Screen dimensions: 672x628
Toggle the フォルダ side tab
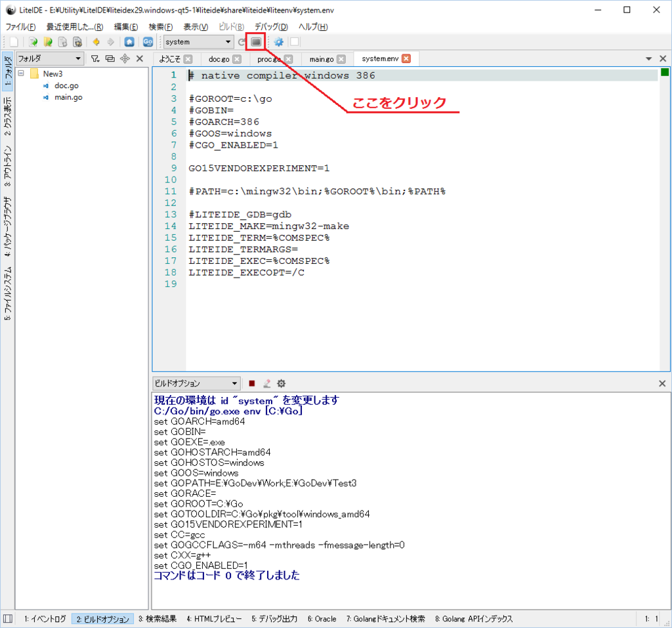(8, 72)
